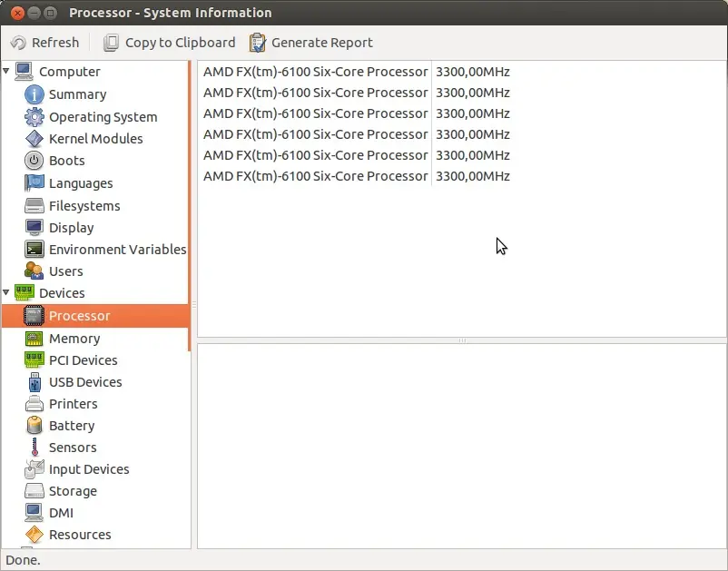Close the System Information window

pyautogui.click(x=17, y=13)
